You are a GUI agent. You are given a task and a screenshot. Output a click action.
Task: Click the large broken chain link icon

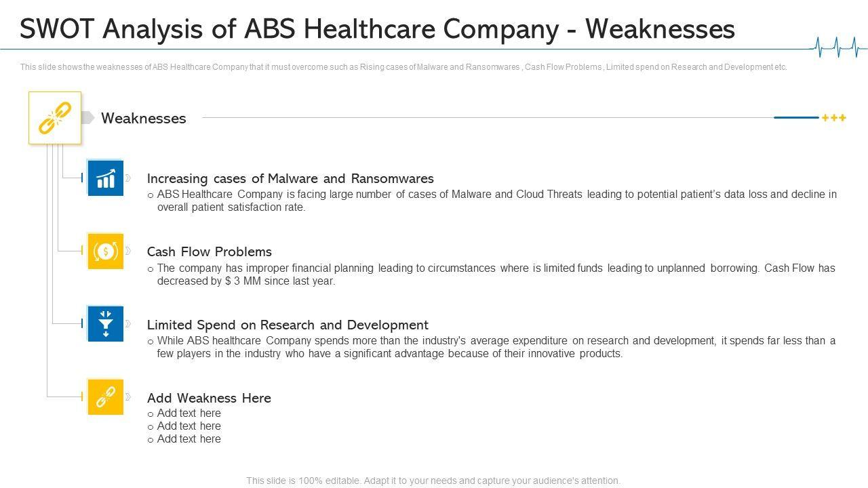tap(55, 118)
